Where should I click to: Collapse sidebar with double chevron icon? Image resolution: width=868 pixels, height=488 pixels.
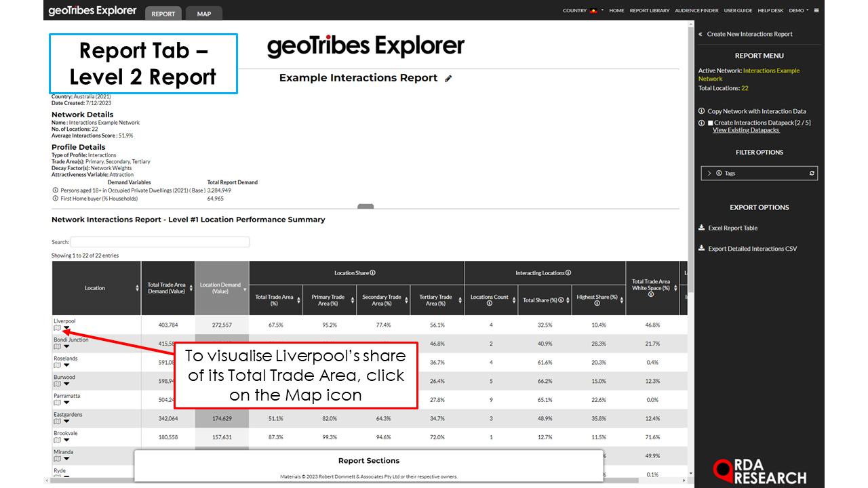[701, 34]
